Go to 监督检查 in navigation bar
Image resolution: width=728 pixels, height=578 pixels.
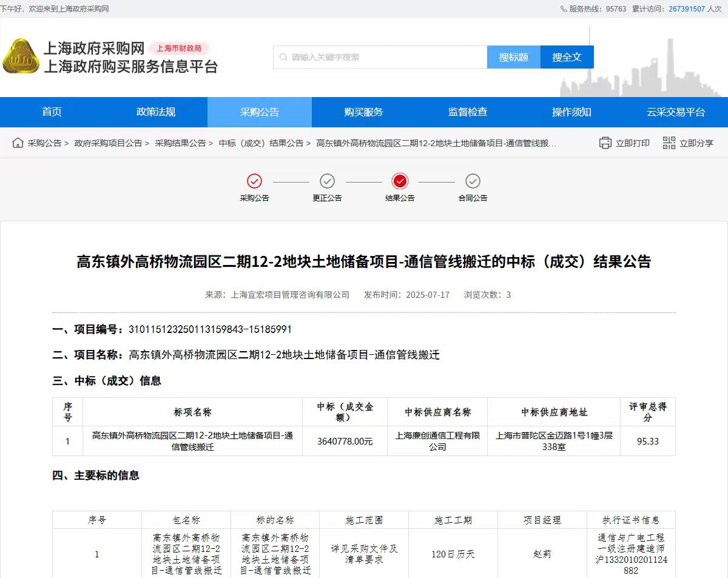pos(468,112)
